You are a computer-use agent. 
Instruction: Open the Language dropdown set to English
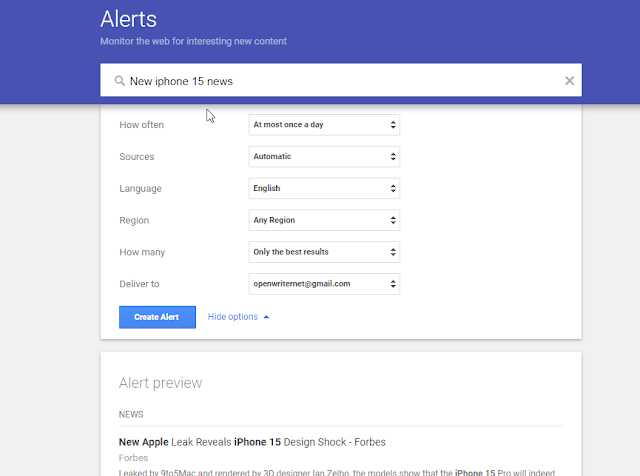[x=324, y=189]
